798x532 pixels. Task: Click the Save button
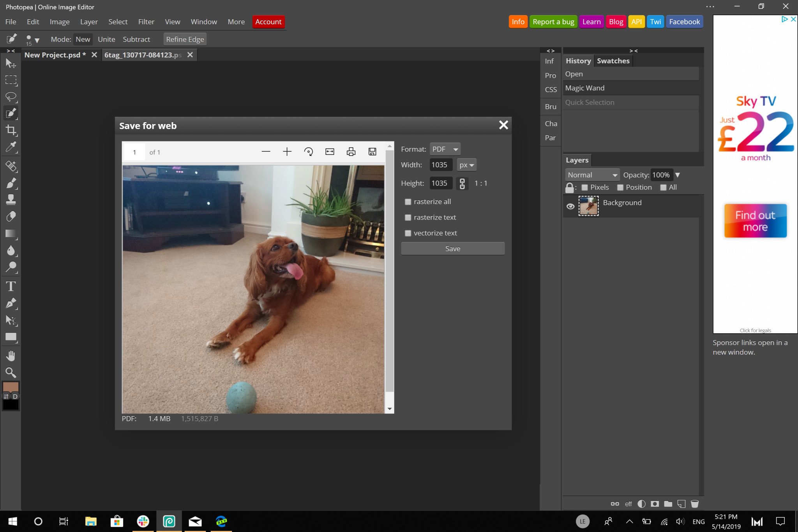[453, 248]
